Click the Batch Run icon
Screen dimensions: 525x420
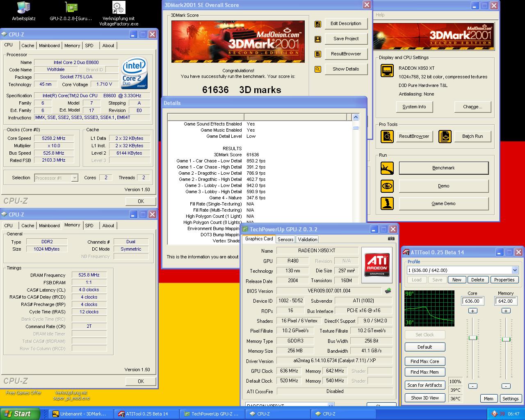tap(445, 136)
